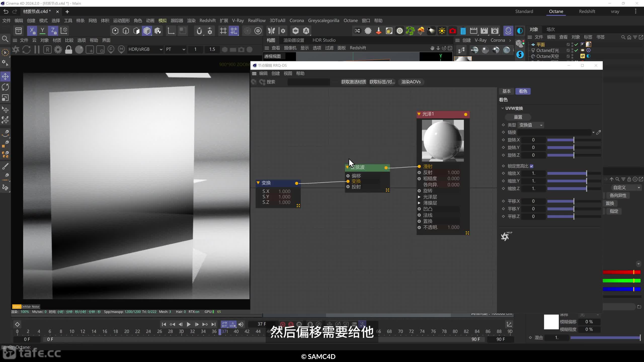
Task: Click the node editor 搜索 input field
Action: [x=309, y=82]
